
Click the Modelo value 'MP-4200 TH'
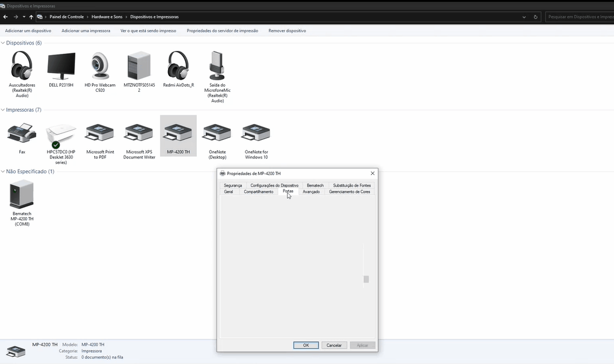point(93,345)
